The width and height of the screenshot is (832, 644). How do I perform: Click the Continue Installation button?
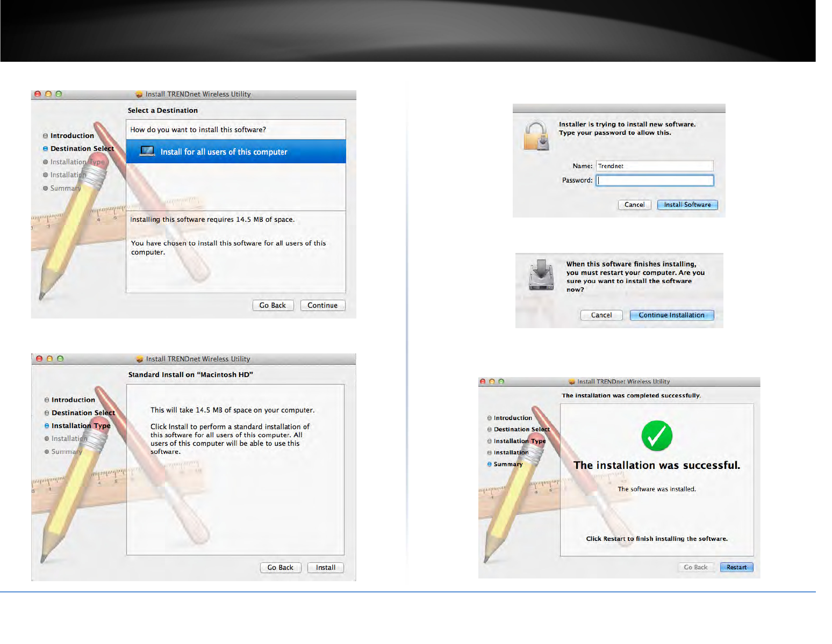coord(672,315)
